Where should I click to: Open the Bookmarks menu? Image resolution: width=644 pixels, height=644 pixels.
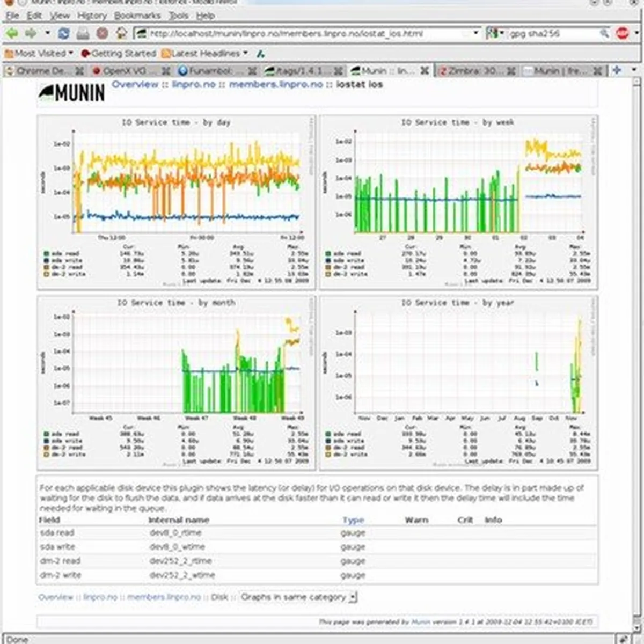click(x=137, y=16)
